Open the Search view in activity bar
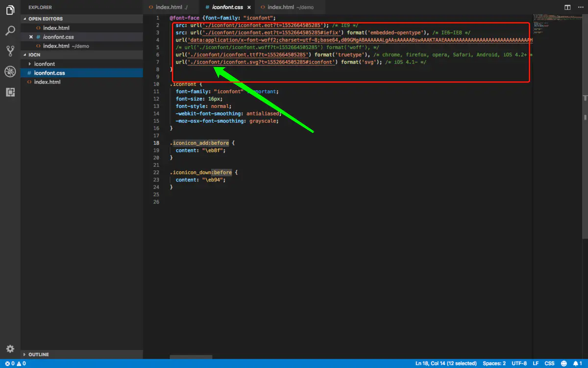The image size is (588, 368). coord(10,31)
